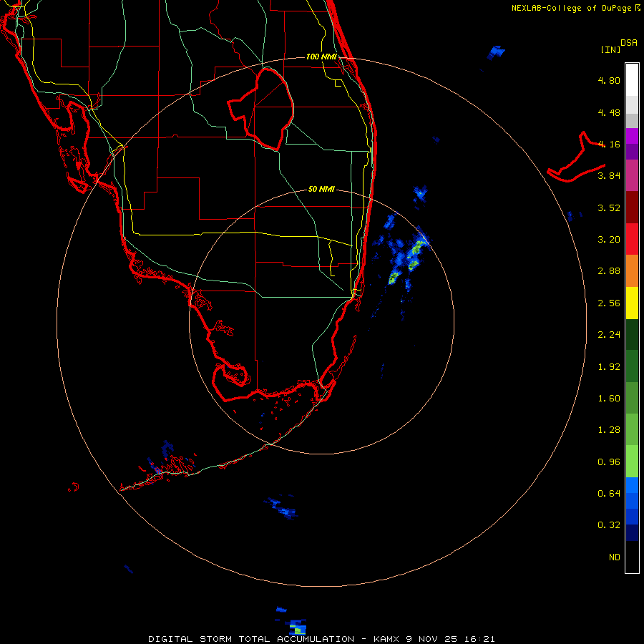Select the 2.56 legend value

[x=609, y=303]
